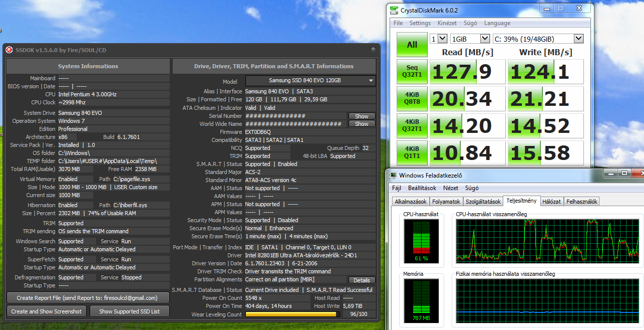Click the CrystalDiskMark title bar icon
The width and height of the screenshot is (644, 330).
[393, 10]
